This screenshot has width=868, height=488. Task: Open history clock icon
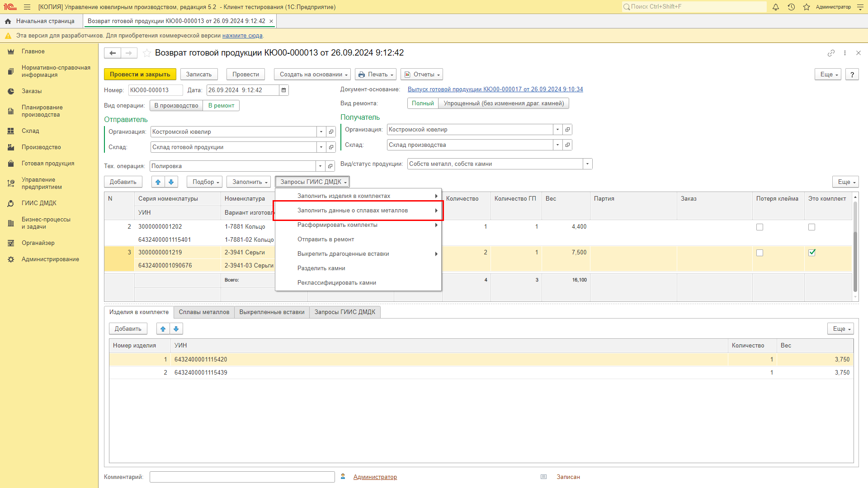coord(791,7)
